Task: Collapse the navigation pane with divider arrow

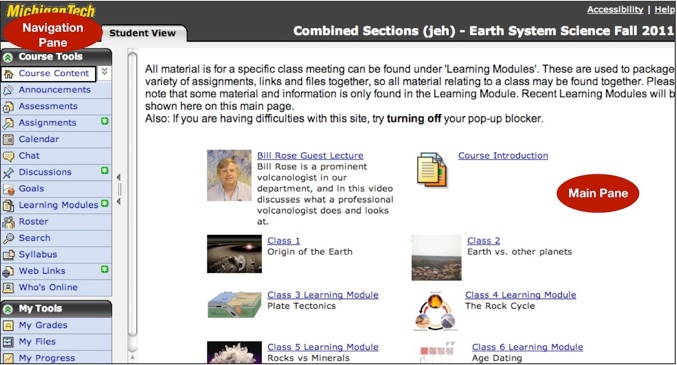Action: pos(119,177)
